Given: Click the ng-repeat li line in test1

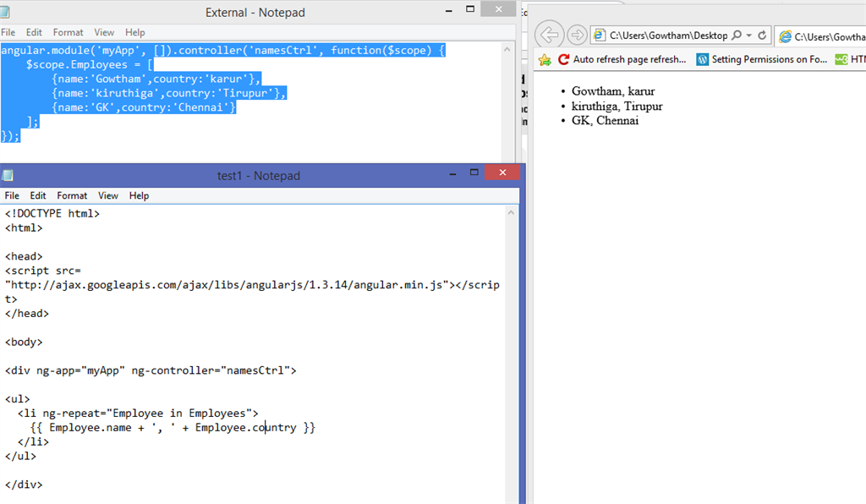Looking at the screenshot, I should pos(138,413).
